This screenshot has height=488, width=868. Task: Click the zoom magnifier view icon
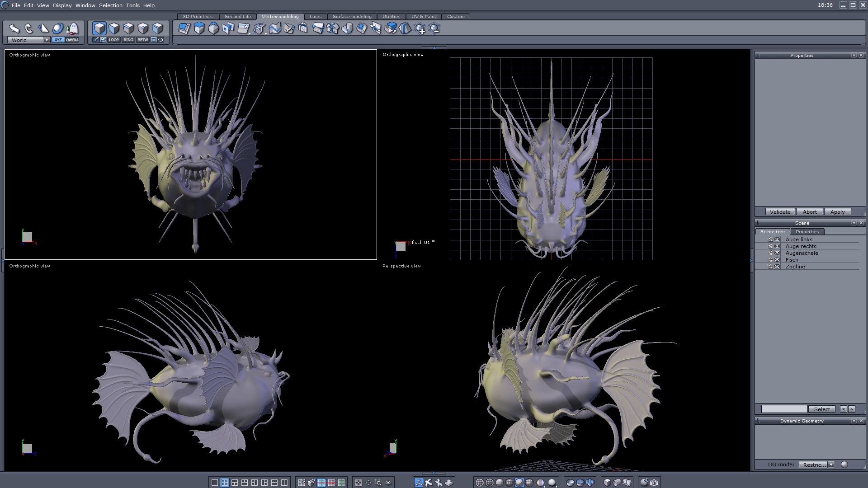click(x=379, y=483)
